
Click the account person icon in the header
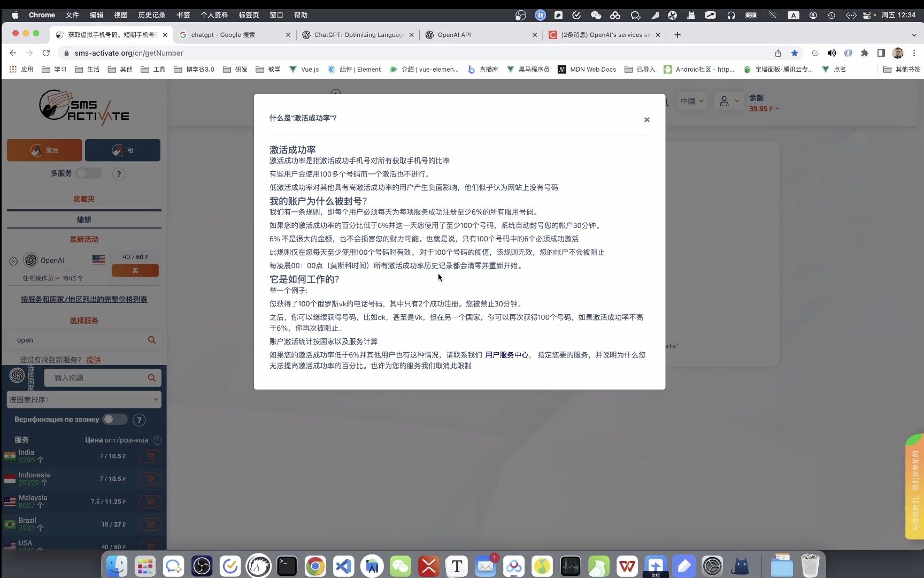[725, 101]
